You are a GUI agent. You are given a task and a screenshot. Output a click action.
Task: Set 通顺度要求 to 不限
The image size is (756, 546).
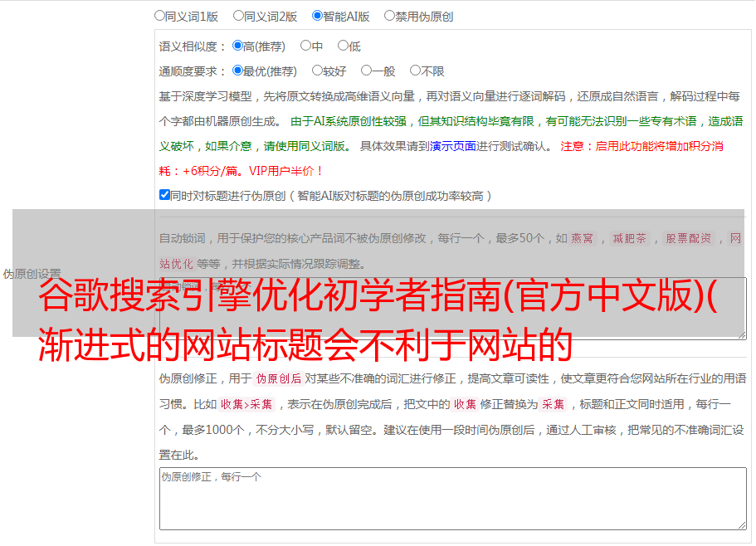[415, 71]
